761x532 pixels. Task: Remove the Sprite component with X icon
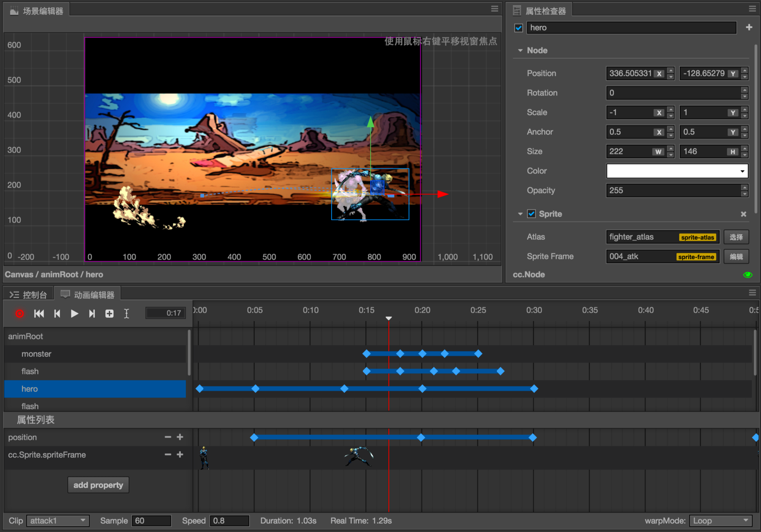click(x=743, y=214)
